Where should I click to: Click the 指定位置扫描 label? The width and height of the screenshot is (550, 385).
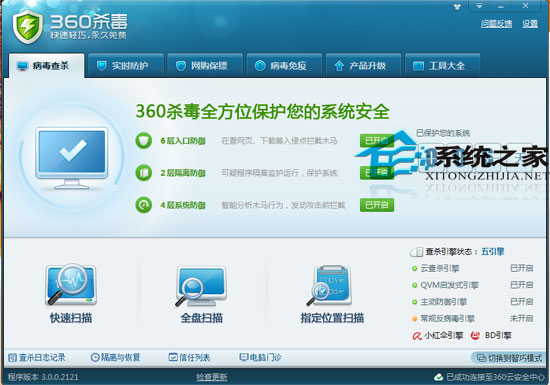pyautogui.click(x=332, y=318)
